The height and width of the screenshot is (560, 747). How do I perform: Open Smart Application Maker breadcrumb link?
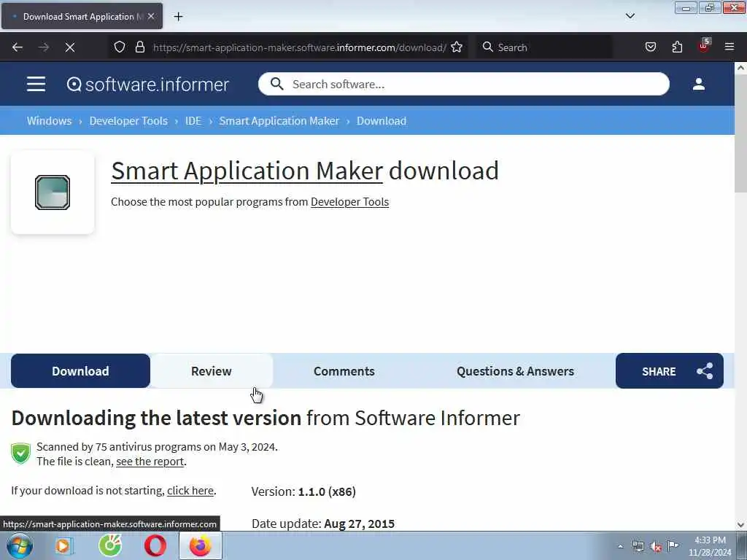pyautogui.click(x=279, y=121)
